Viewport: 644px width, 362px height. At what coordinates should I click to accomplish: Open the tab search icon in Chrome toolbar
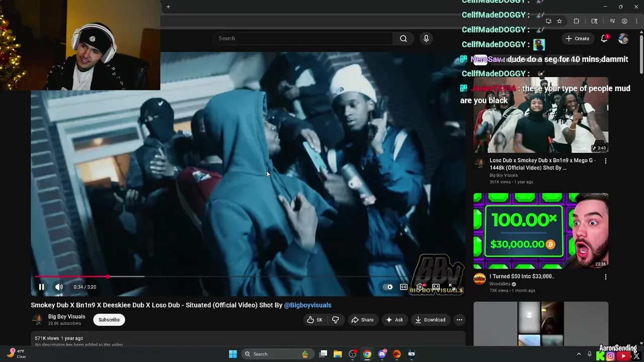(594, 21)
